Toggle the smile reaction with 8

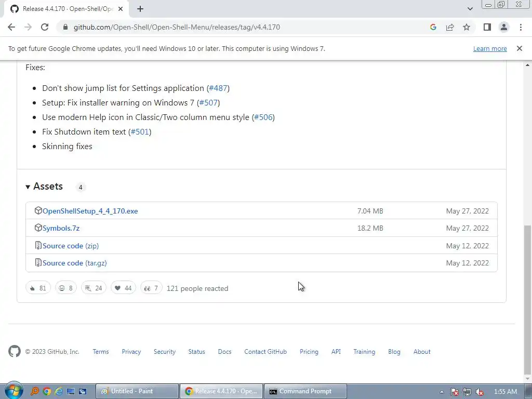[x=66, y=288]
